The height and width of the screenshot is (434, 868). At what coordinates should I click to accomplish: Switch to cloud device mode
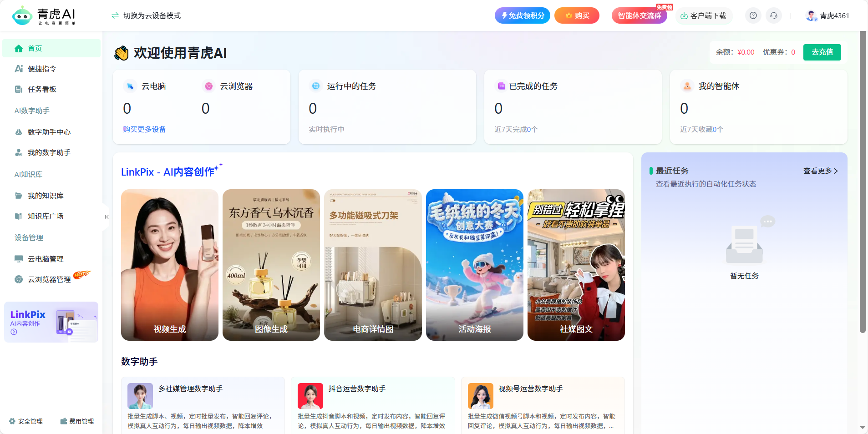click(x=146, y=15)
